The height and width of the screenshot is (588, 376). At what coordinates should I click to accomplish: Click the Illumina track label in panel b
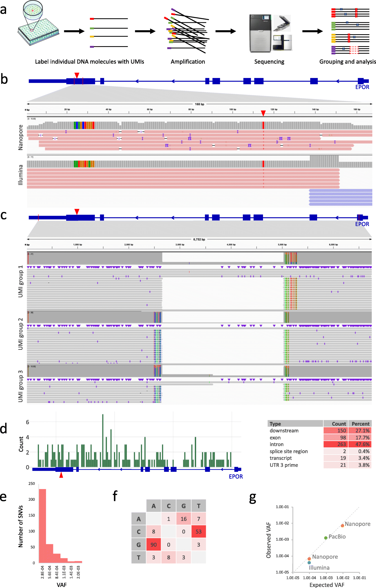click(20, 175)
